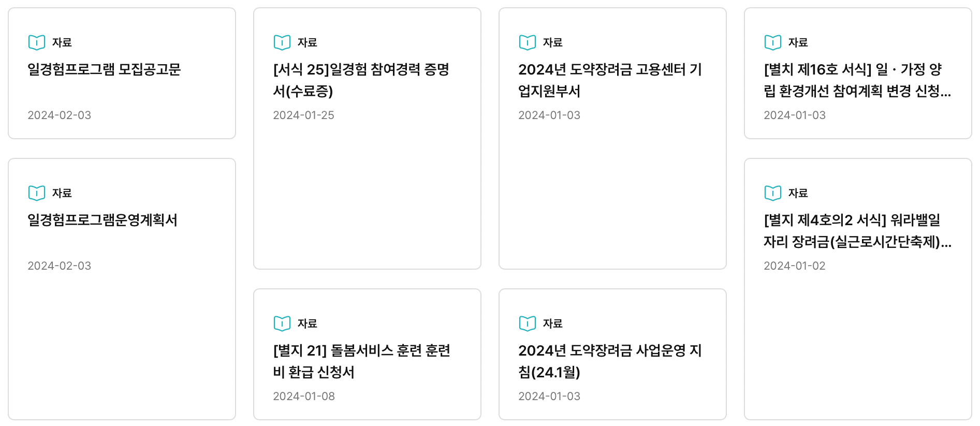Select the book icon on 사업운영 지침 card
Screen dimensions: 980x426
[x=527, y=323]
